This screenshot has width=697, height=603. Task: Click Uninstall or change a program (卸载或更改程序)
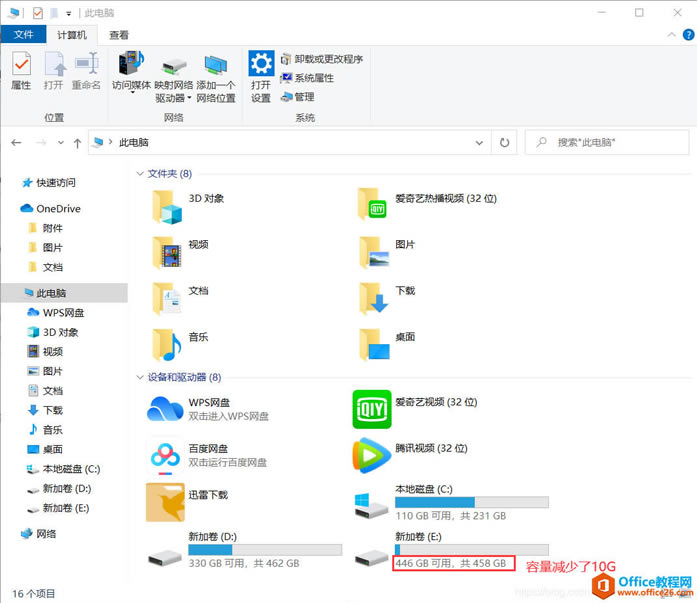tap(322, 59)
